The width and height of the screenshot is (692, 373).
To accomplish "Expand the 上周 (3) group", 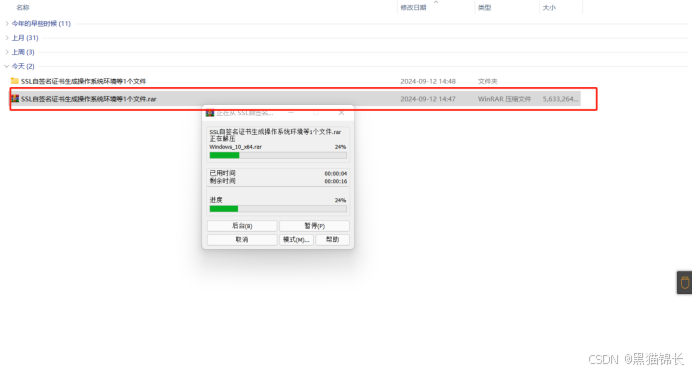I will tap(7, 52).
